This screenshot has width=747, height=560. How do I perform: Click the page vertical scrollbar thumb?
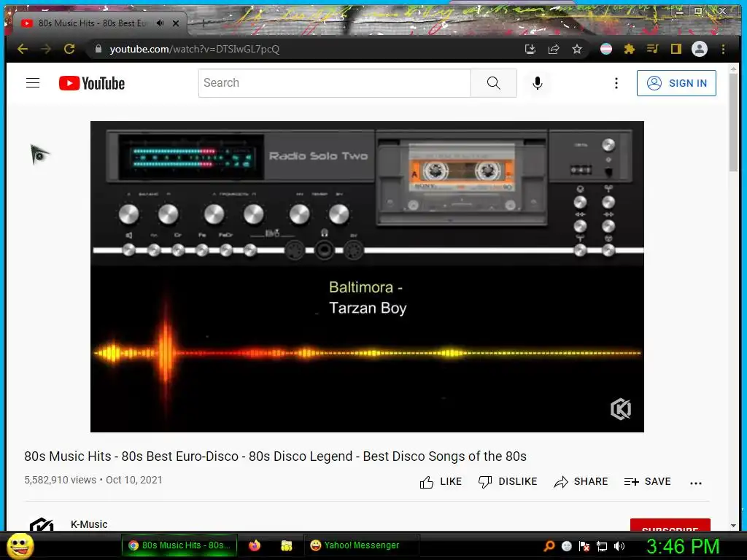point(733,122)
